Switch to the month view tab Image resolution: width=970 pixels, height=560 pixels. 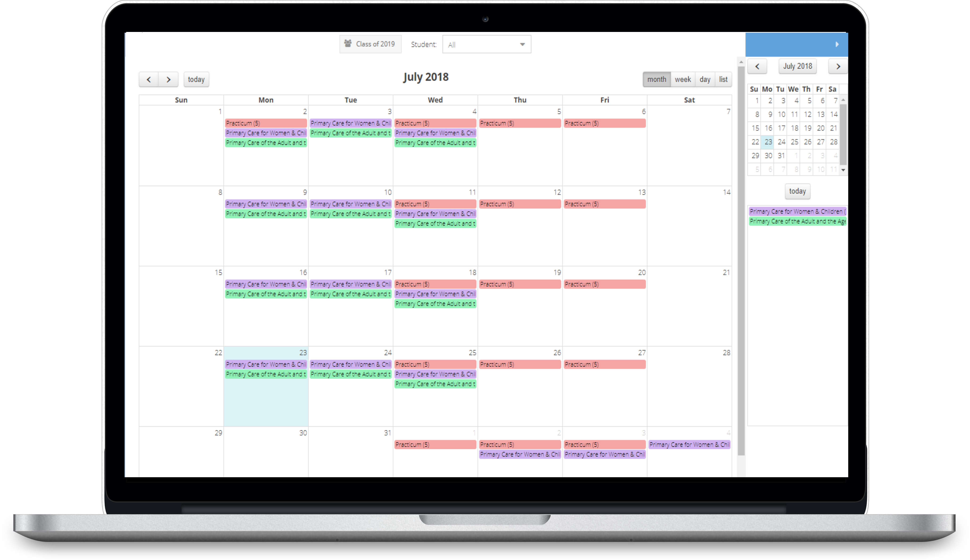click(656, 79)
